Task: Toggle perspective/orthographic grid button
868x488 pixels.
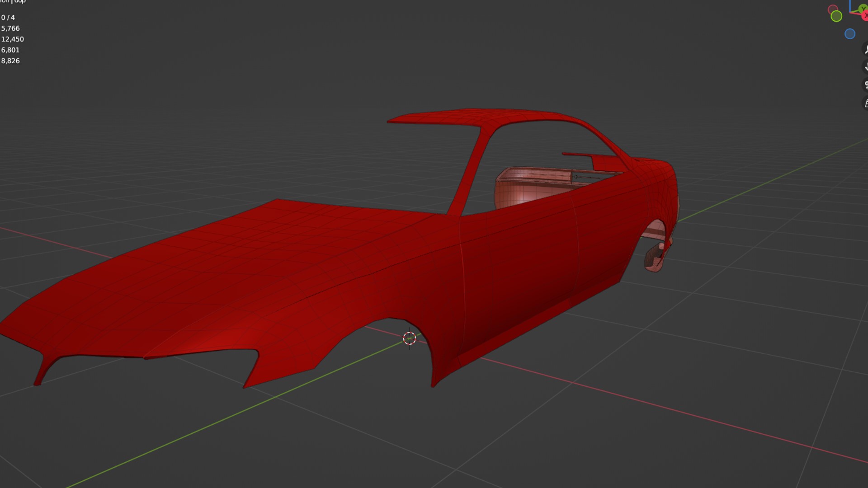Action: pos(866,103)
